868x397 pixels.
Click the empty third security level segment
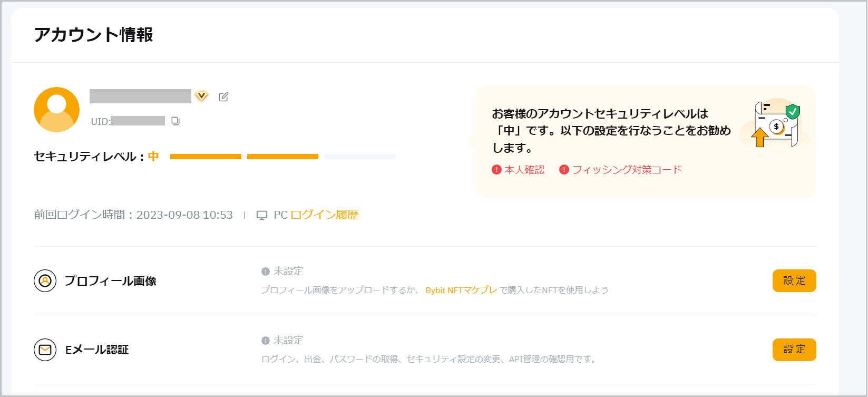coord(359,157)
